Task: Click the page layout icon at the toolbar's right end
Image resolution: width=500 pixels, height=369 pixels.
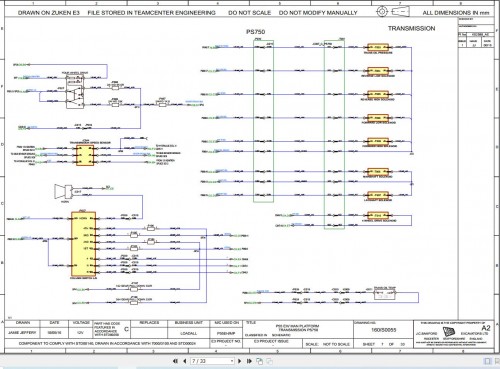Action: [487, 361]
